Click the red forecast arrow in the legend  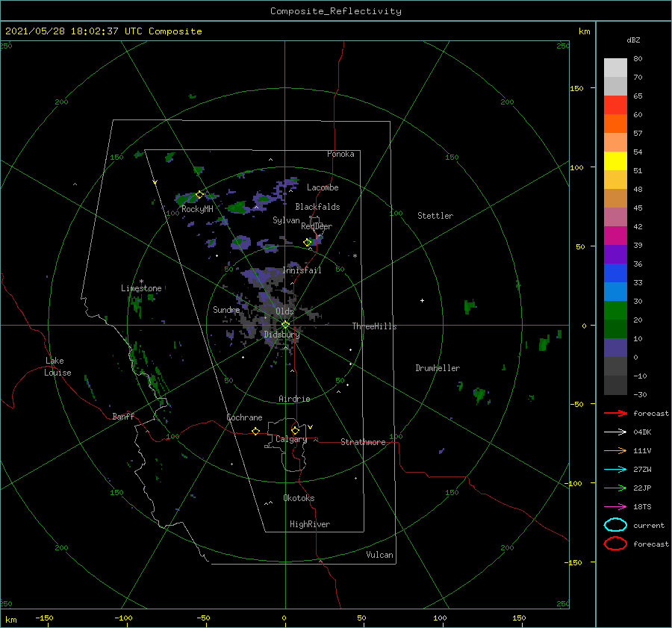click(x=615, y=413)
